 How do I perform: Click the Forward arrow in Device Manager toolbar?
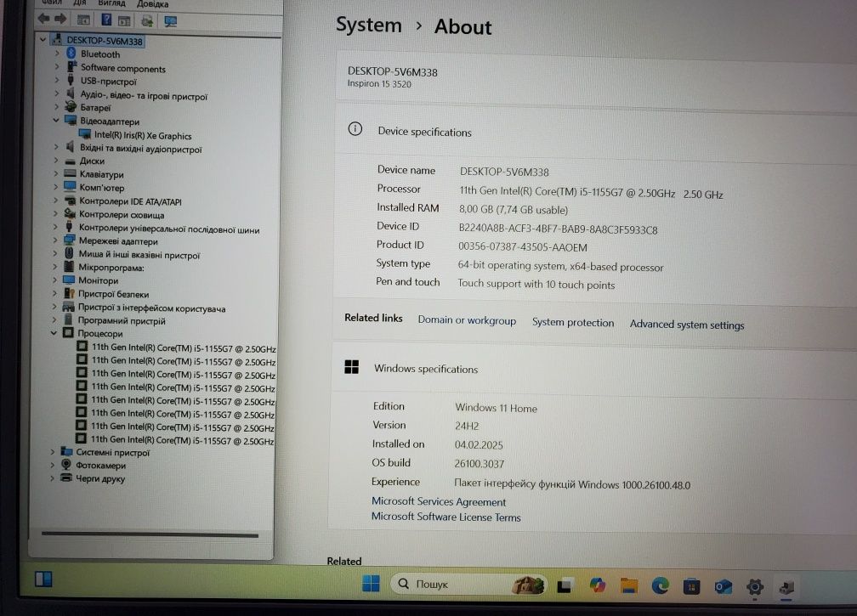click(60, 19)
